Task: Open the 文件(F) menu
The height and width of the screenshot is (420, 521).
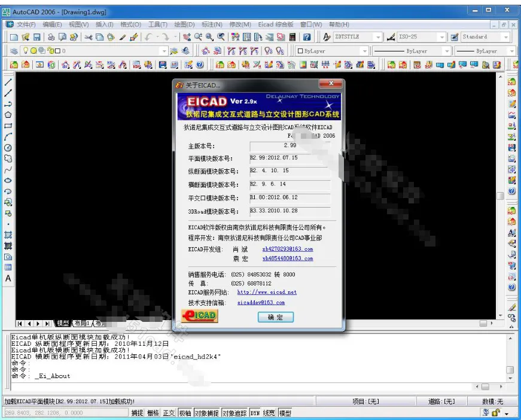Action: pos(26,25)
